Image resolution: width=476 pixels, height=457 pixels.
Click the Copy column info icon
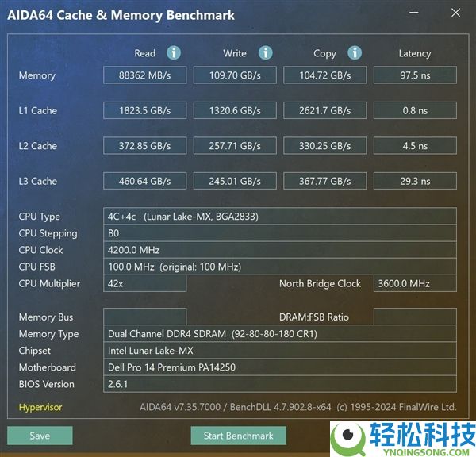(x=355, y=53)
